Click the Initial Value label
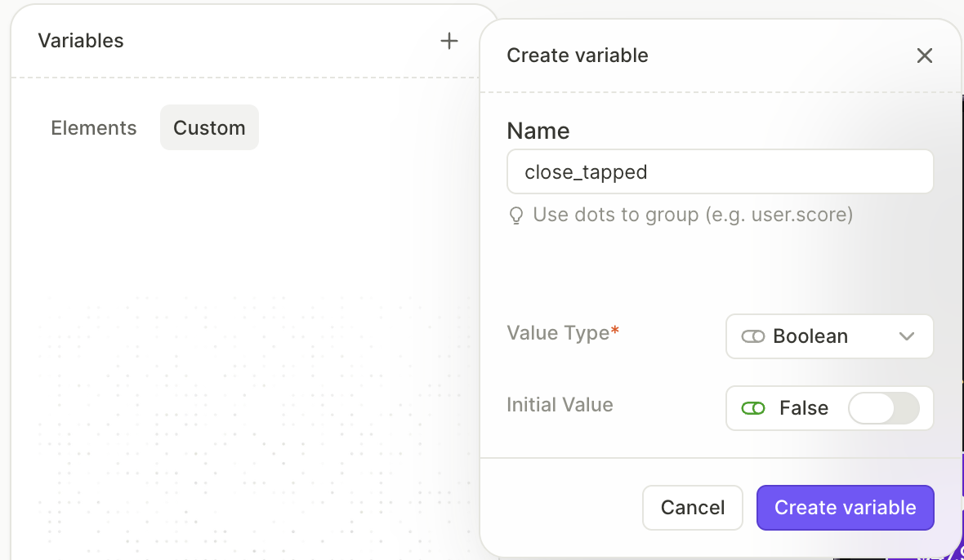The height and width of the screenshot is (560, 964). pyautogui.click(x=560, y=405)
